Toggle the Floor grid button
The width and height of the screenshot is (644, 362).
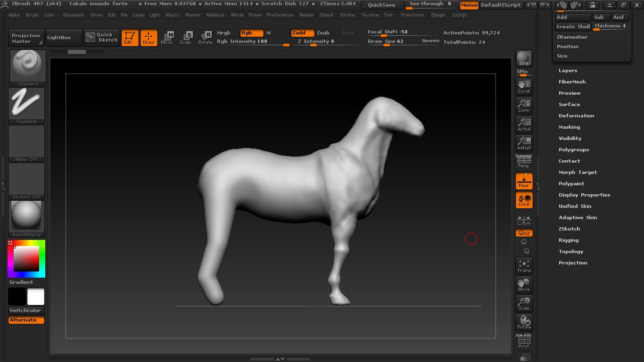tap(524, 181)
